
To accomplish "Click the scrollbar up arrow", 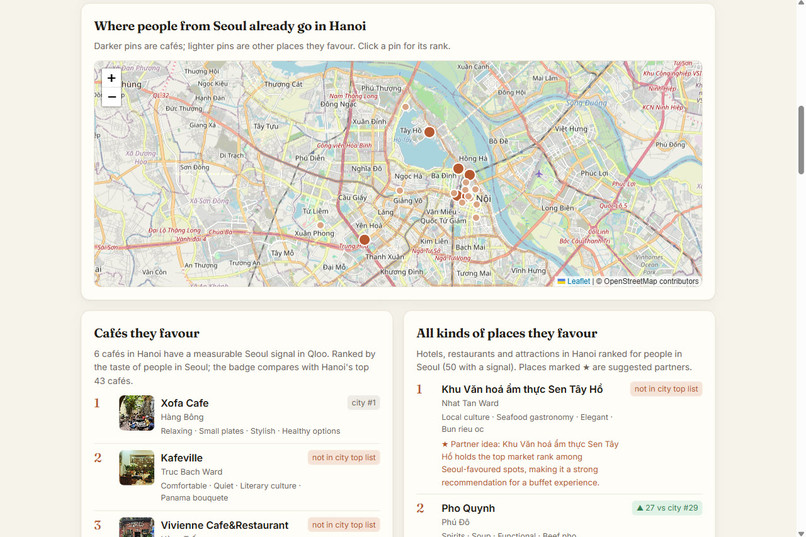I will (801, 4).
